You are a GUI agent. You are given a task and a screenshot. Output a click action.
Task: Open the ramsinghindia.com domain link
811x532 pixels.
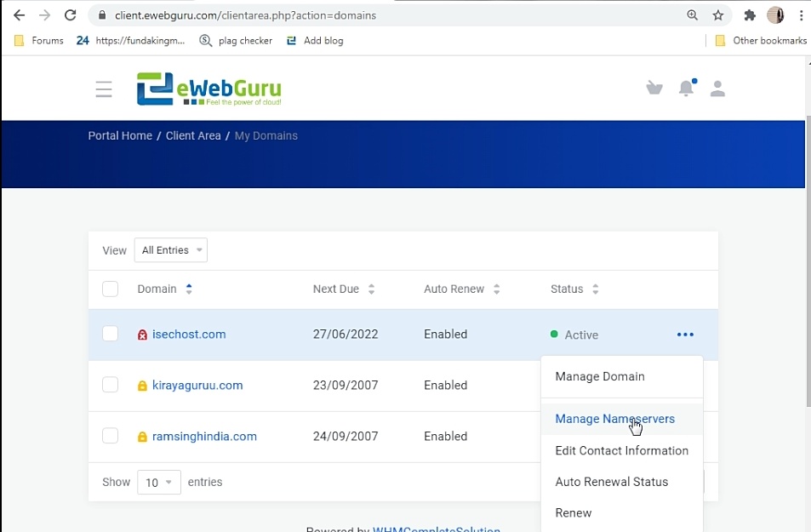point(204,437)
